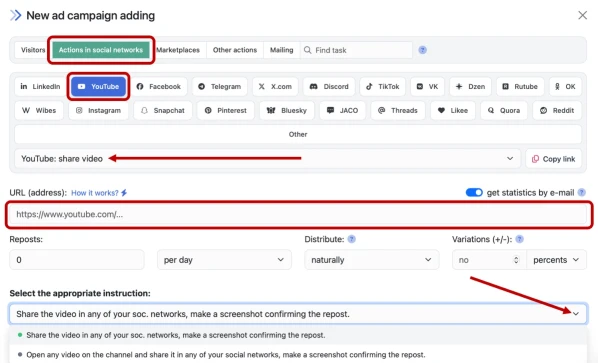Select Open any video on the channel option
The width and height of the screenshot is (598, 363).
coord(297,355)
